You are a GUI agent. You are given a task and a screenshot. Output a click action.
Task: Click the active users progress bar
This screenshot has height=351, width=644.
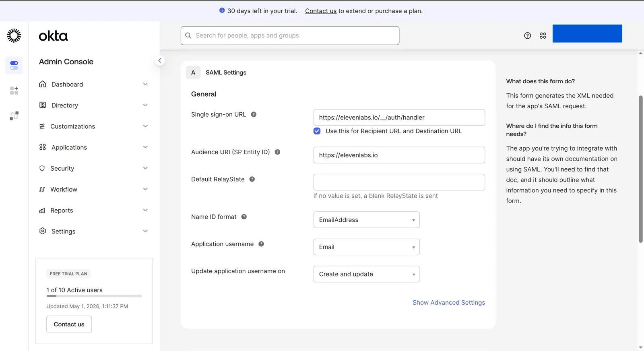click(x=94, y=296)
